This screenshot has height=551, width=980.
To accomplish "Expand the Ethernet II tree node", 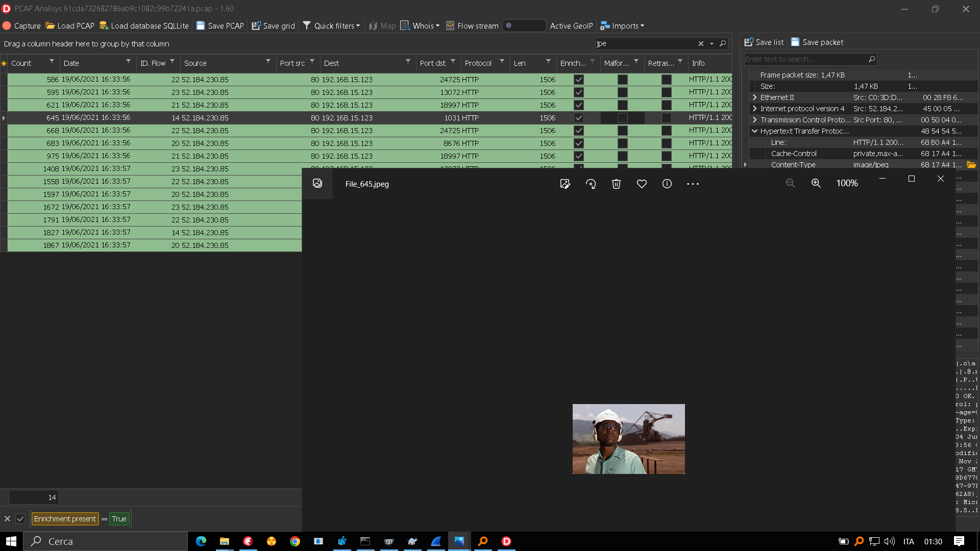I will click(754, 97).
